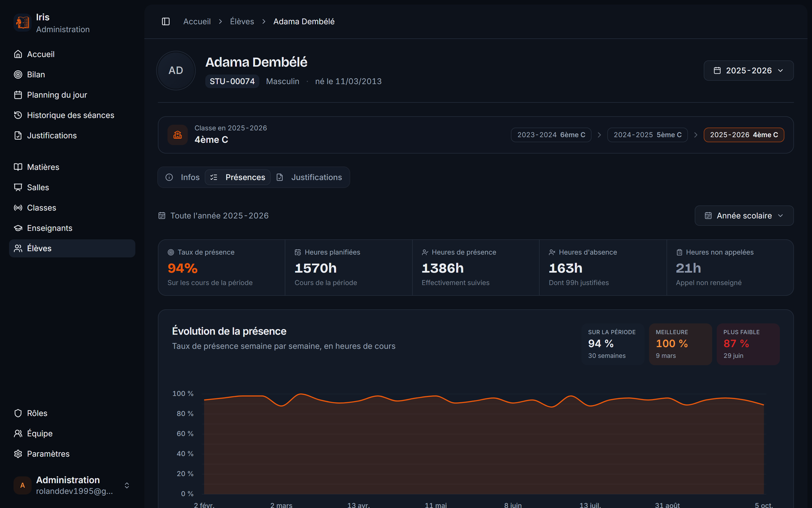The image size is (812, 508).
Task: Open the Bilan page
Action: pos(72,75)
